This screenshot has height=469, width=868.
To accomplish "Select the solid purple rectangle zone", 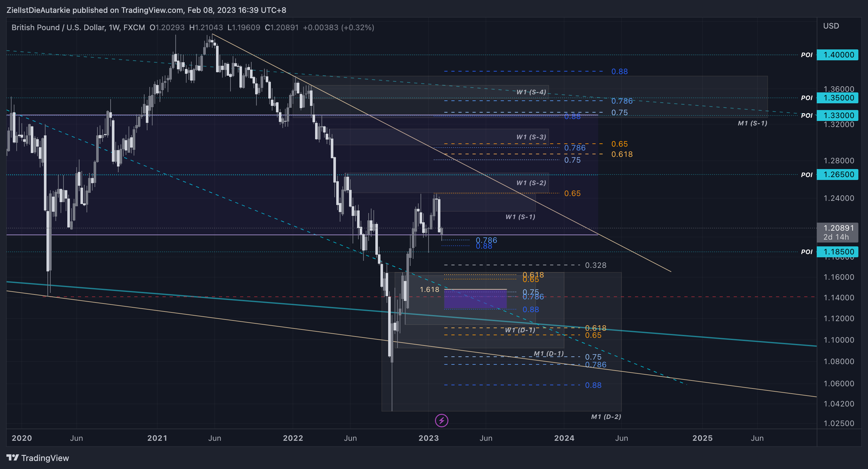I will pyautogui.click(x=475, y=299).
